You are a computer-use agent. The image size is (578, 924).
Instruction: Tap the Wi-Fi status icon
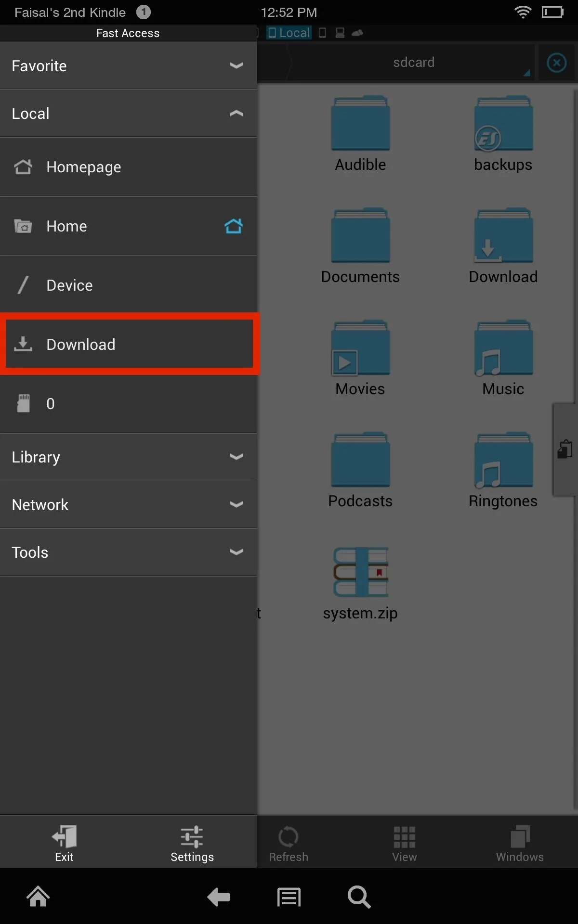pos(523,12)
